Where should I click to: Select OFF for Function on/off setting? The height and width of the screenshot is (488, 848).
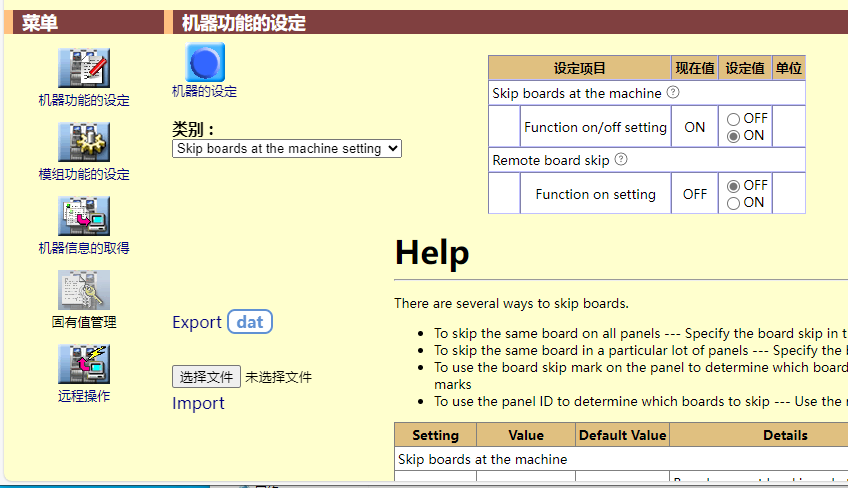[x=734, y=119]
